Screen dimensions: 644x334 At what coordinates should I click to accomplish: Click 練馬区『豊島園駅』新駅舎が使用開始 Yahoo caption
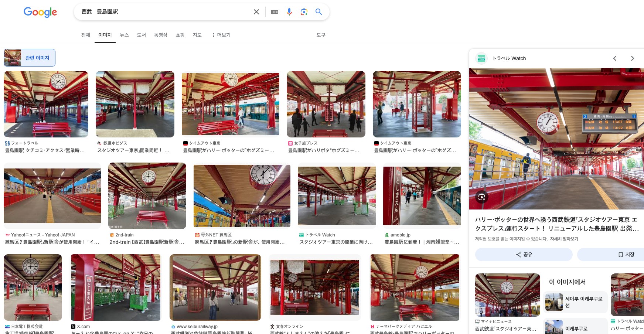pos(52,242)
